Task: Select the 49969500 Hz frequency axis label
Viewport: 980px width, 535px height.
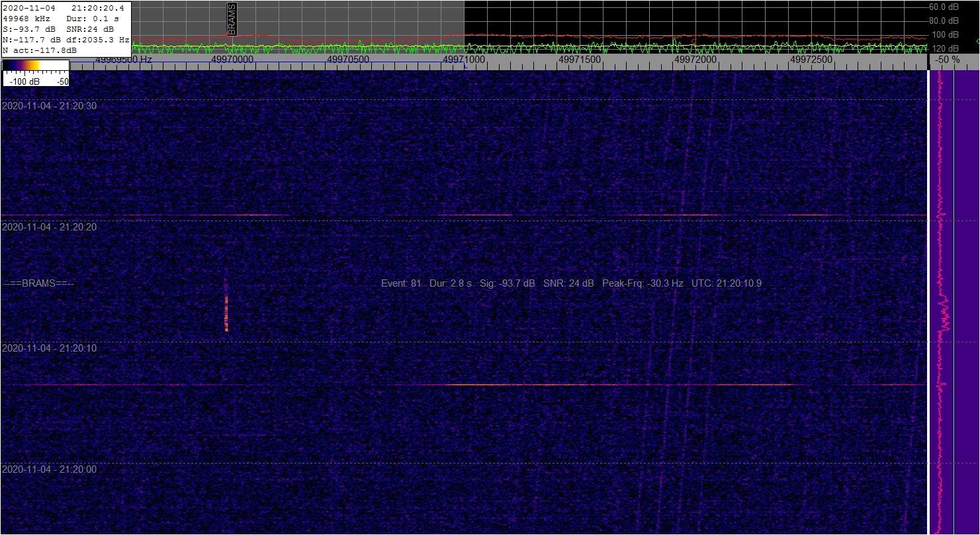Action: click(124, 59)
